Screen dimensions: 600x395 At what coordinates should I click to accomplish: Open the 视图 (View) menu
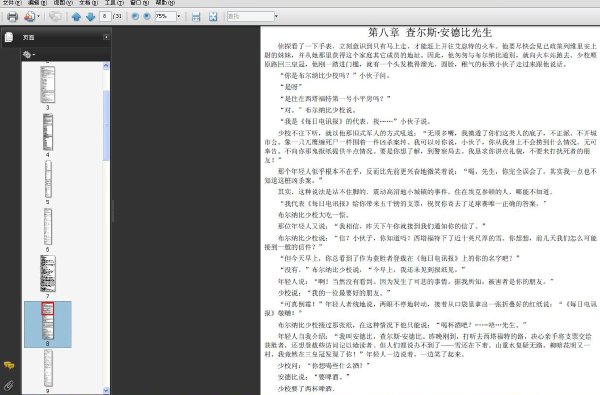point(63,3)
